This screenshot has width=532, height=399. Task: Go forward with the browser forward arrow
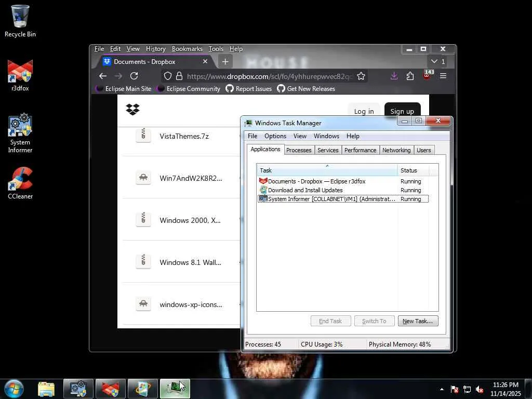[118, 76]
